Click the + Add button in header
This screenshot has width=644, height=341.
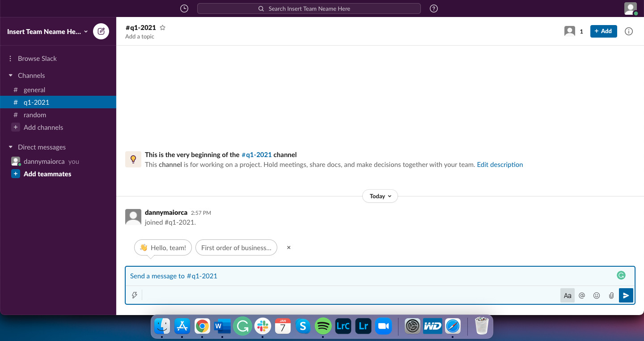click(604, 31)
